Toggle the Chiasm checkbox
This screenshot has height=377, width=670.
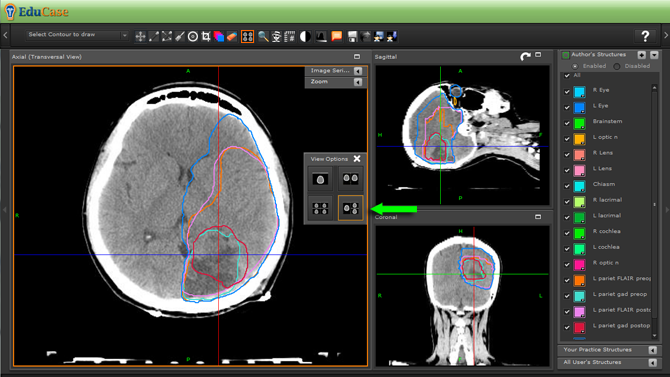pyautogui.click(x=567, y=186)
